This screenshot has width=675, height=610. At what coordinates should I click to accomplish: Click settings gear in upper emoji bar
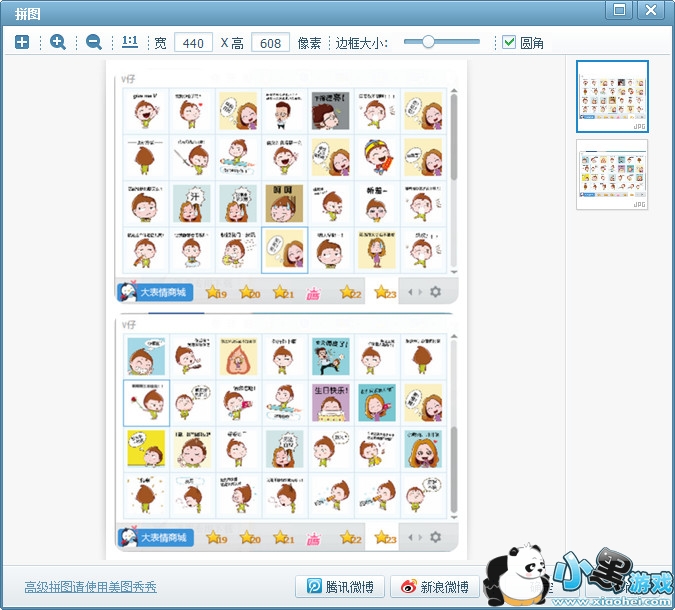click(x=436, y=292)
